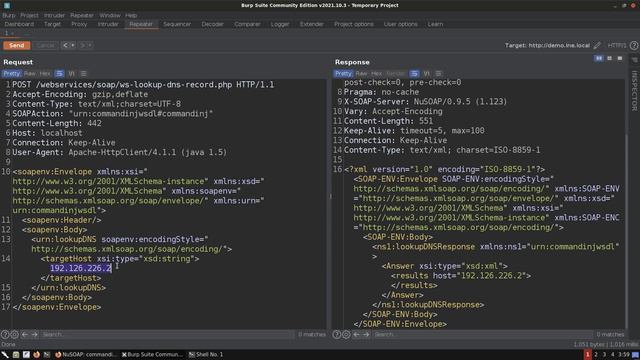The image size is (640, 360).
Task: Click the greyed Cancel button
Action: point(45,45)
